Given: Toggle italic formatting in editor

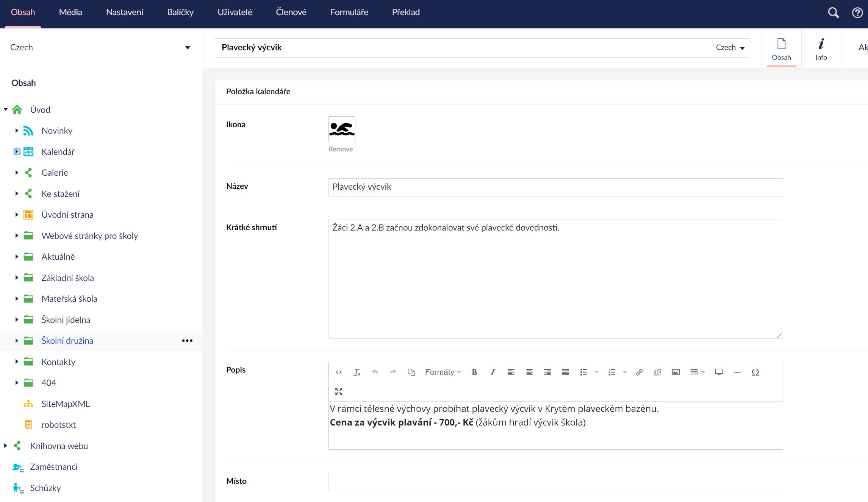Looking at the screenshot, I should 492,372.
